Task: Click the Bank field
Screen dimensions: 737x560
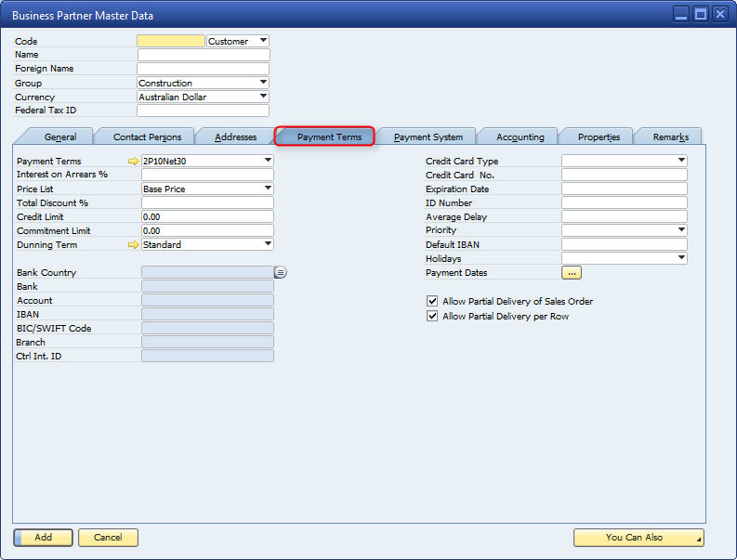Action: tap(207, 287)
